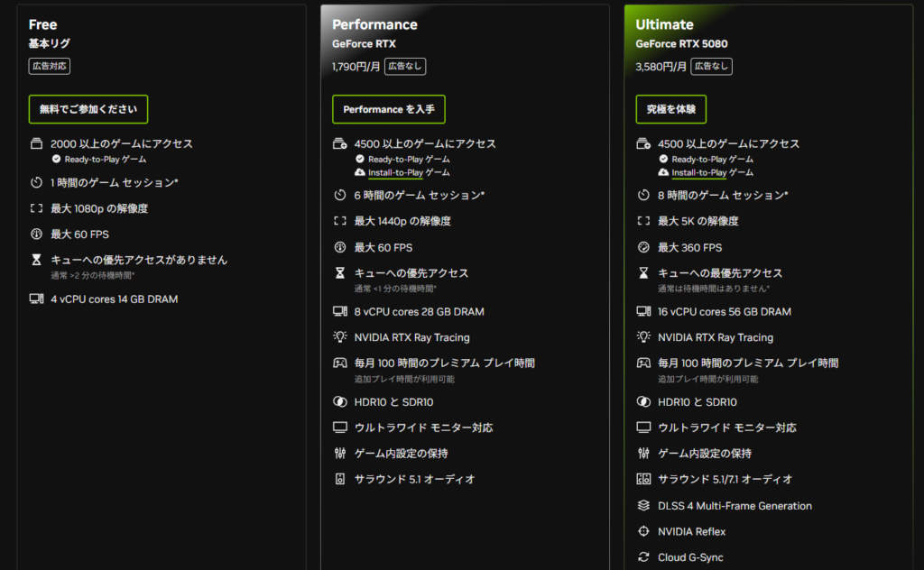
Task: Click the layers icon beside DLSS 4 Multi-Frame Generation
Action: tap(643, 506)
